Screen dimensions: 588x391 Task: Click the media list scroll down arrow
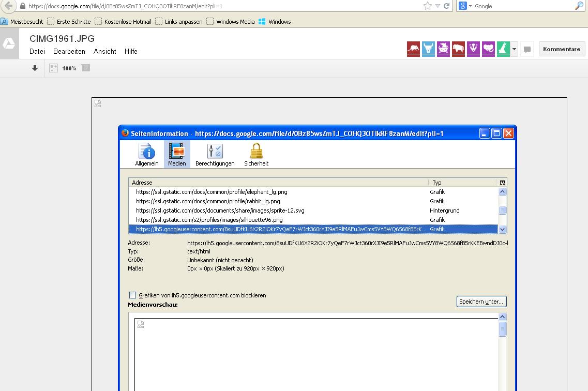pos(503,229)
